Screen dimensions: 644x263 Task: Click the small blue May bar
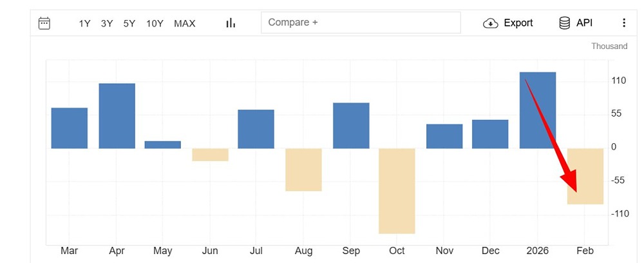tap(162, 144)
